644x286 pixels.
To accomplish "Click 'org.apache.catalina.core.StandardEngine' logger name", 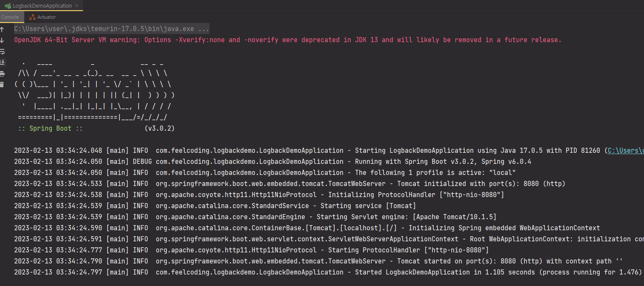I will [230, 217].
